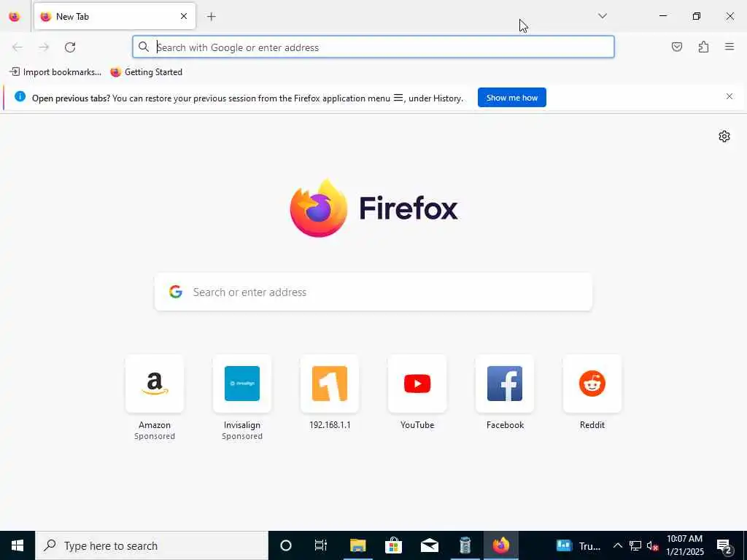Click the Show me how button
The width and height of the screenshot is (747, 560).
(511, 98)
